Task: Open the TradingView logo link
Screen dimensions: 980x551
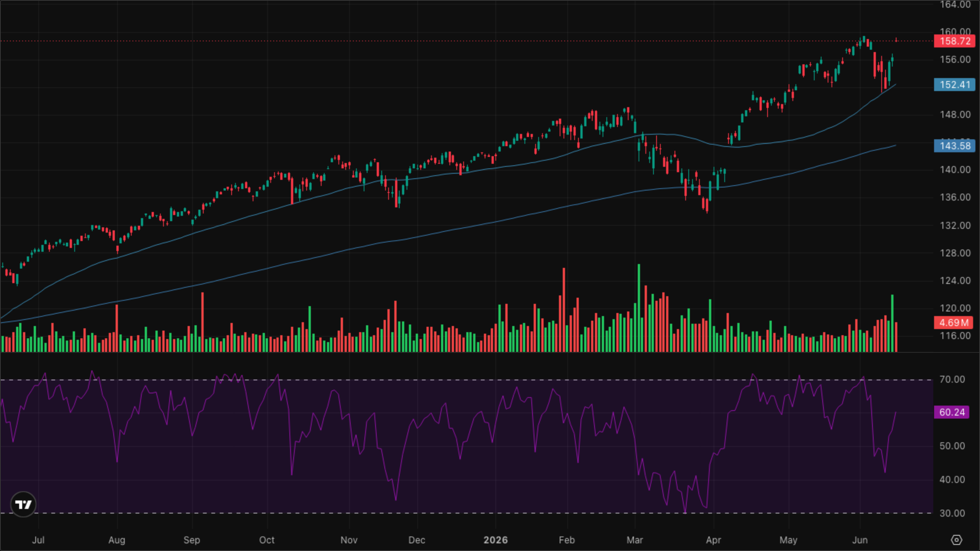Action: click(x=23, y=504)
